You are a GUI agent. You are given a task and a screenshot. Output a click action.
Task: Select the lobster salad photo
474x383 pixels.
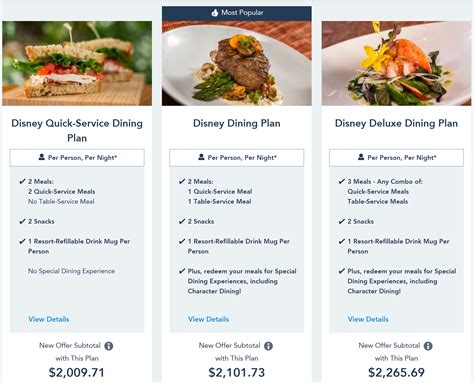point(396,63)
